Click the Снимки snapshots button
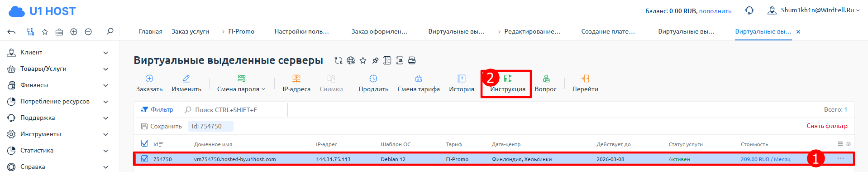Viewport: 868px width, 172px height. coord(331,84)
